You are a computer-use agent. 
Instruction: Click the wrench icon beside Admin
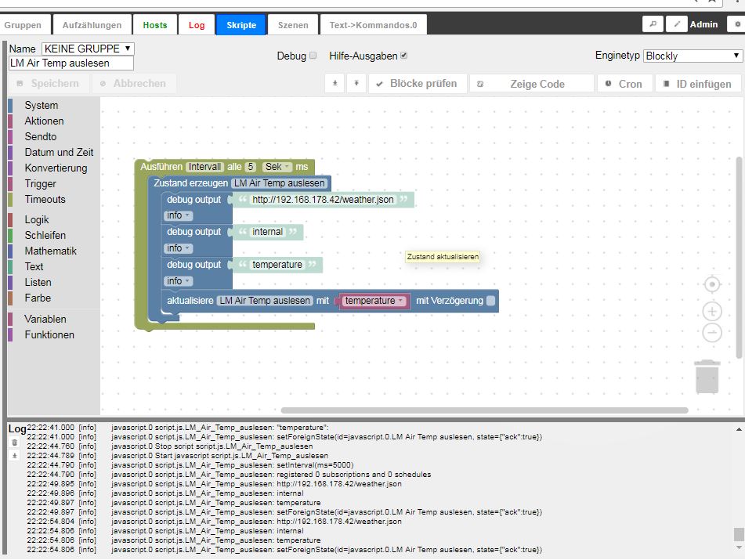click(653, 24)
